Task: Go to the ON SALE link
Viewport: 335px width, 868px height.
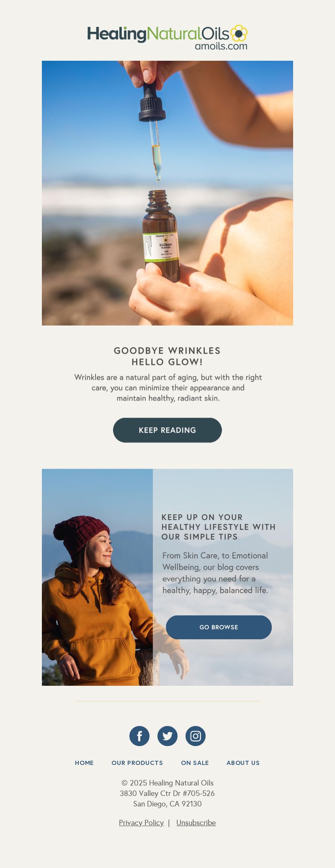Action: click(x=195, y=763)
